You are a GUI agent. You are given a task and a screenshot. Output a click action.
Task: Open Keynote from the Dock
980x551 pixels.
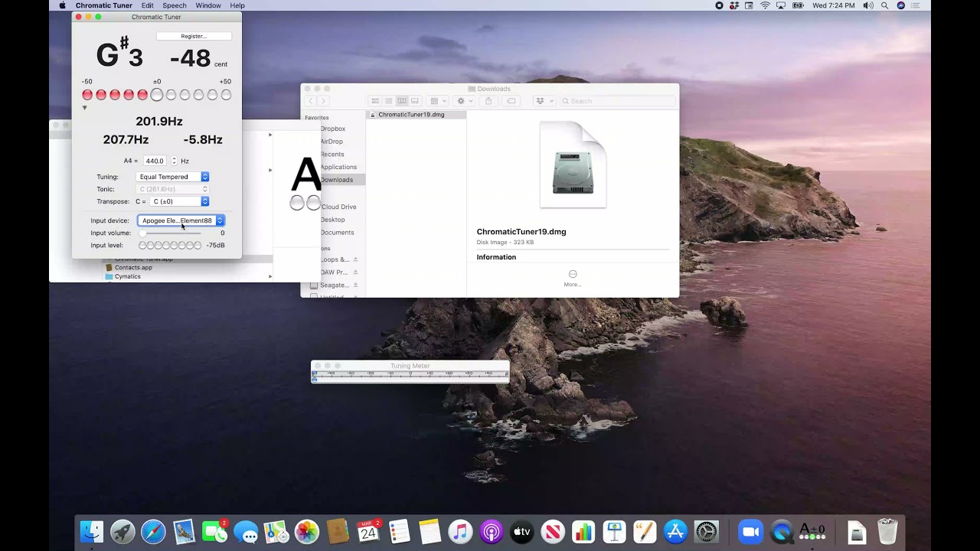(x=614, y=532)
